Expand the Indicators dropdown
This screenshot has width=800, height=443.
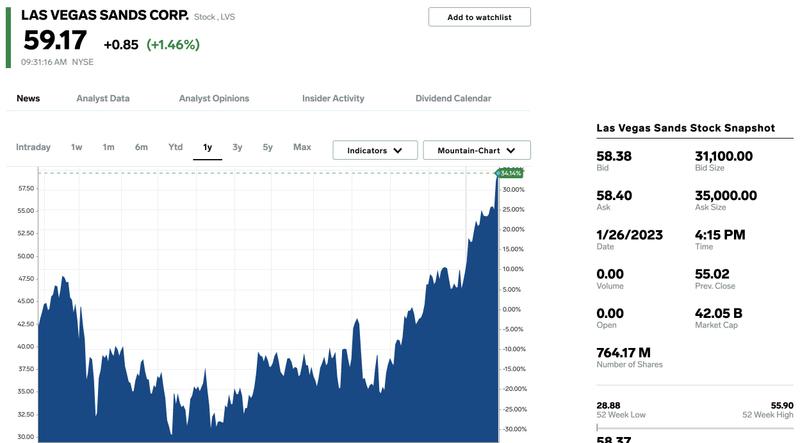coord(375,150)
